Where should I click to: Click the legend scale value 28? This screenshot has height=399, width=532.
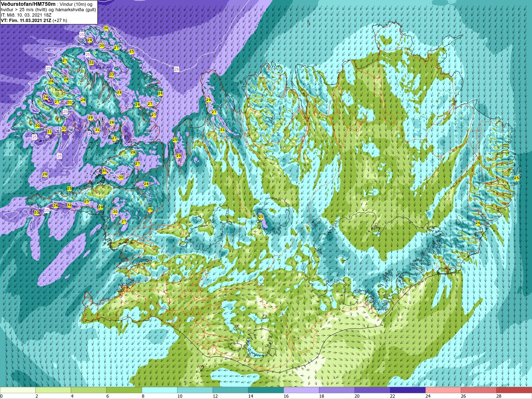499,396
